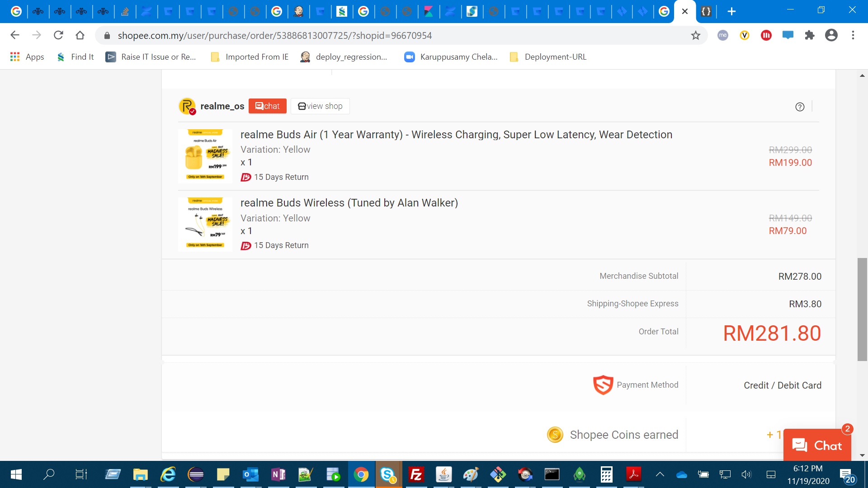Open the realme Buds Air product title
Viewport: 868px width, 488px height.
point(456,135)
